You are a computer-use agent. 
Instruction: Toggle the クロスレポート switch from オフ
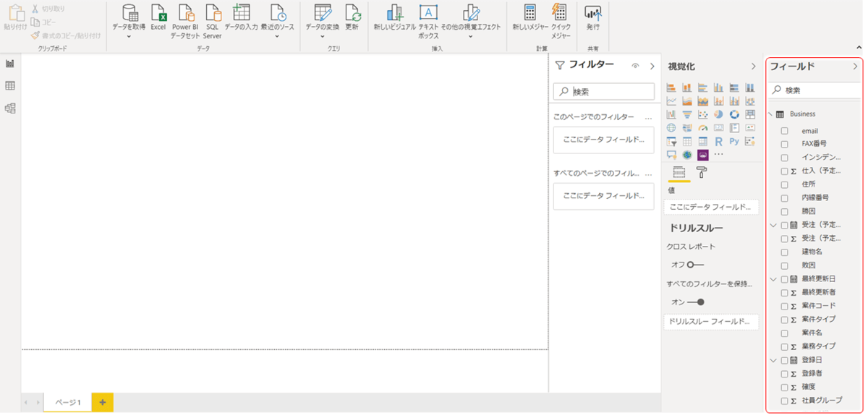(x=695, y=265)
